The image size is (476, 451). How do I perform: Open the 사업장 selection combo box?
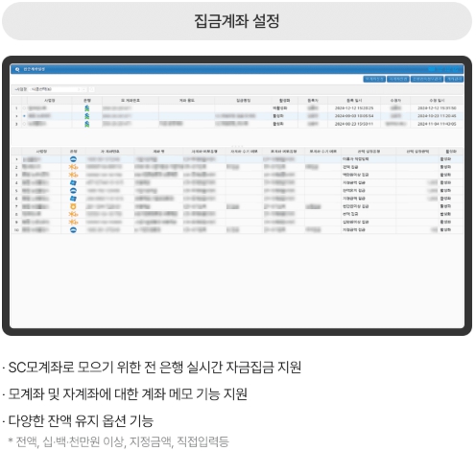(58, 89)
